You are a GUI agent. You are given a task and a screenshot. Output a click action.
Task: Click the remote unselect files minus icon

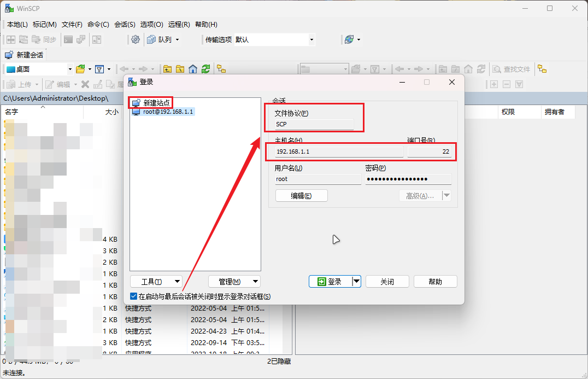[506, 84]
